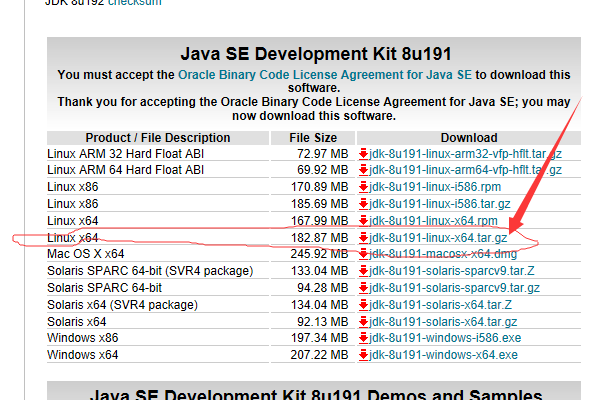
Task: Click the download icon beside jdk-8u191-linux-x64.tar.gz
Action: coord(363,238)
